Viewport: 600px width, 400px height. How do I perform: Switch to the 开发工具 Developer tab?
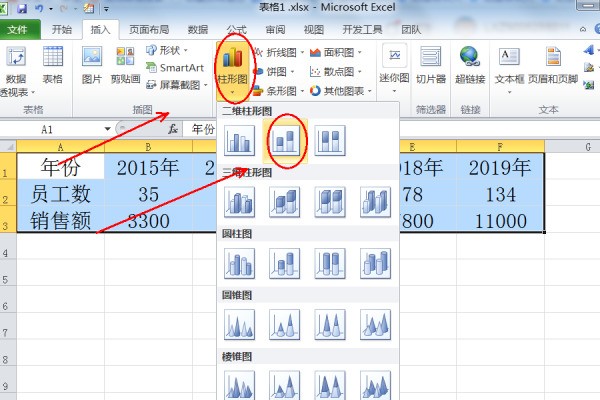[x=362, y=29]
